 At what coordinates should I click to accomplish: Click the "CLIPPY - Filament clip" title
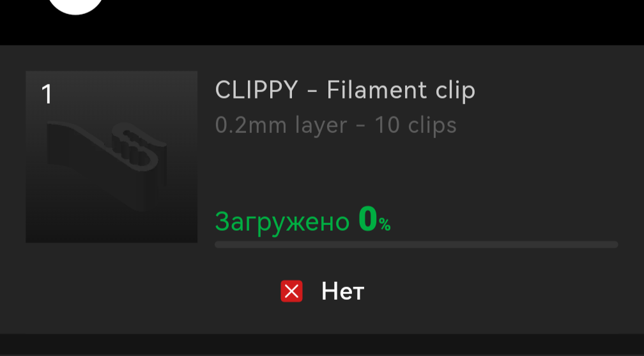pos(345,89)
